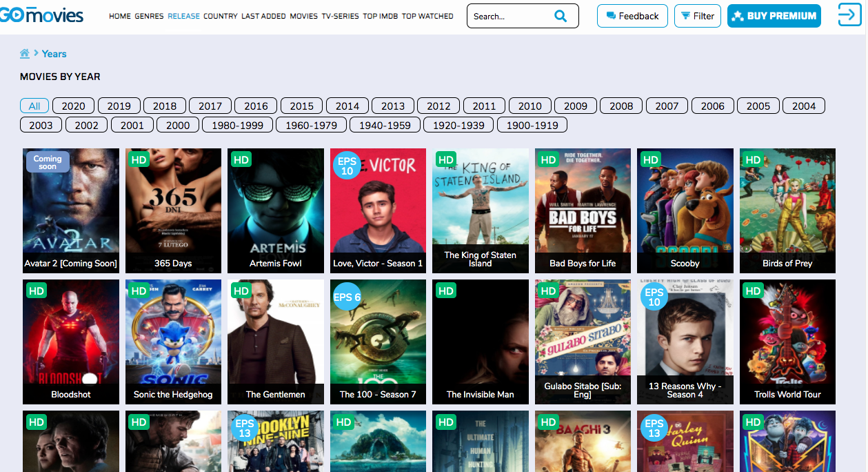Open The Gentlemen movie poster
The height and width of the screenshot is (472, 868).
click(x=276, y=342)
